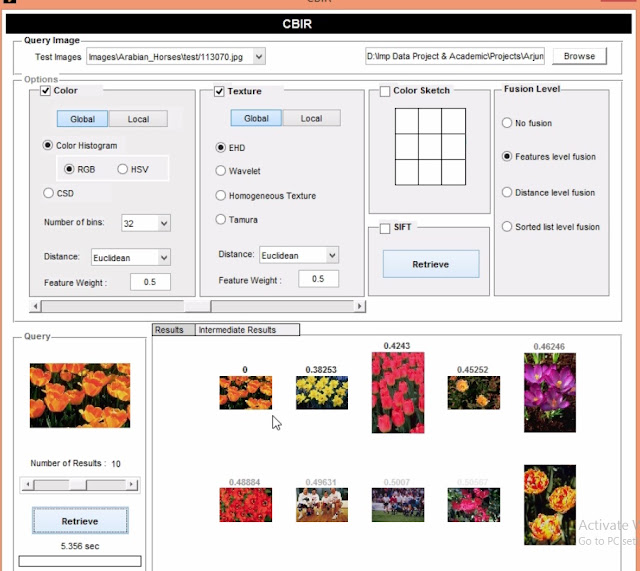The width and height of the screenshot is (640, 571).
Task: Click the '5.356 sec' elapsed time text
Action: click(x=80, y=546)
